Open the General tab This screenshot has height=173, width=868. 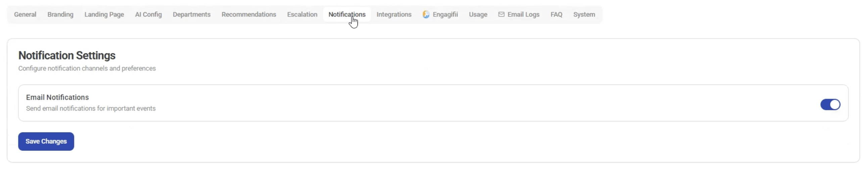[25, 14]
